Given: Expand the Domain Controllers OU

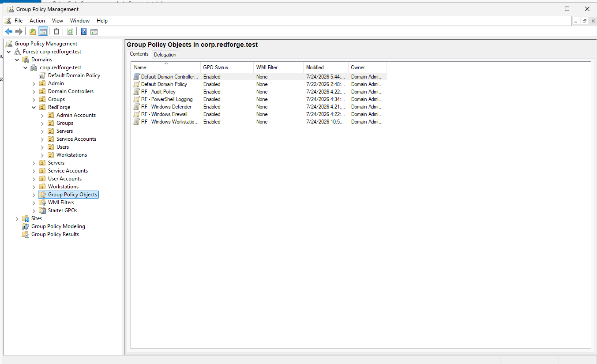Looking at the screenshot, I should pyautogui.click(x=34, y=91).
